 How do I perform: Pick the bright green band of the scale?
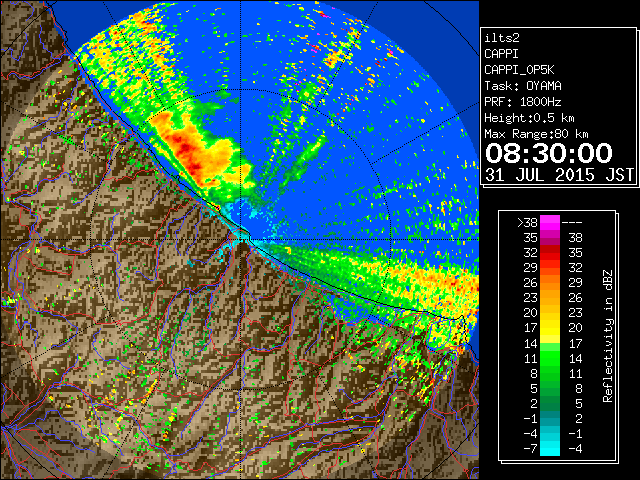550,358
